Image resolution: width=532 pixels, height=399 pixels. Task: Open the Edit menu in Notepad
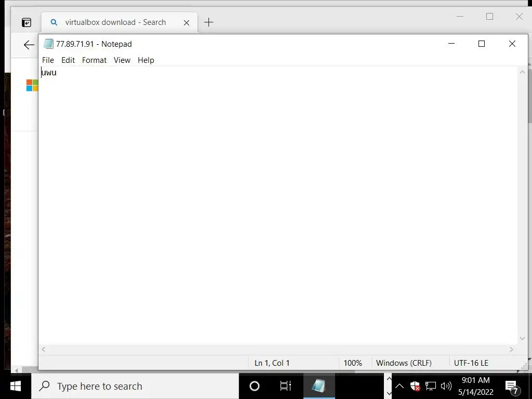point(68,60)
